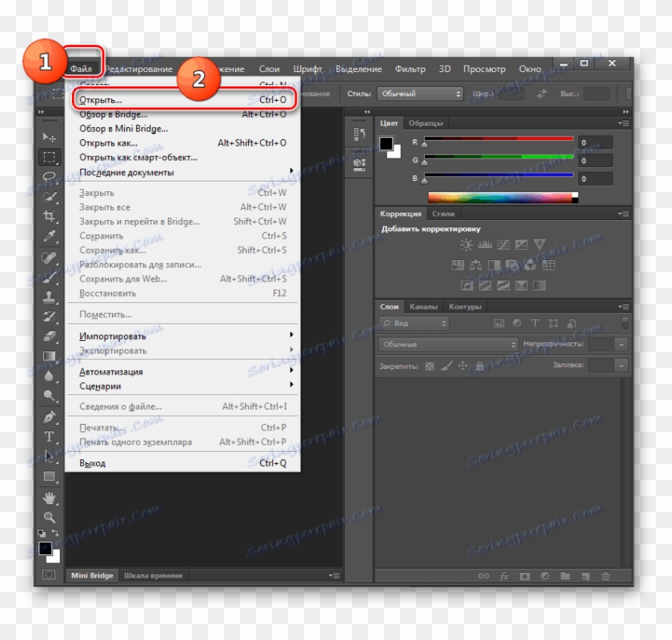
Task: Choose Выход from the File menu
Action: pyautogui.click(x=183, y=463)
